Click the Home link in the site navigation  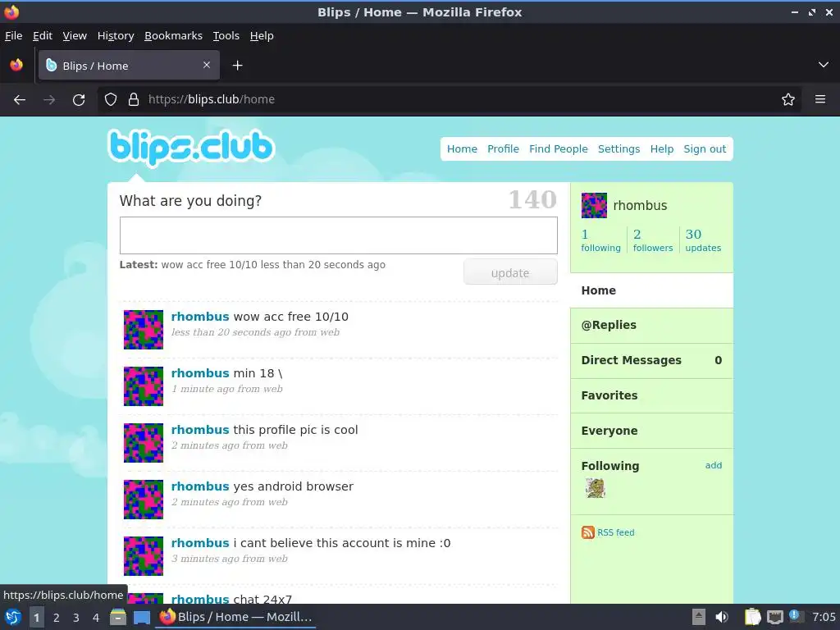[x=462, y=149]
